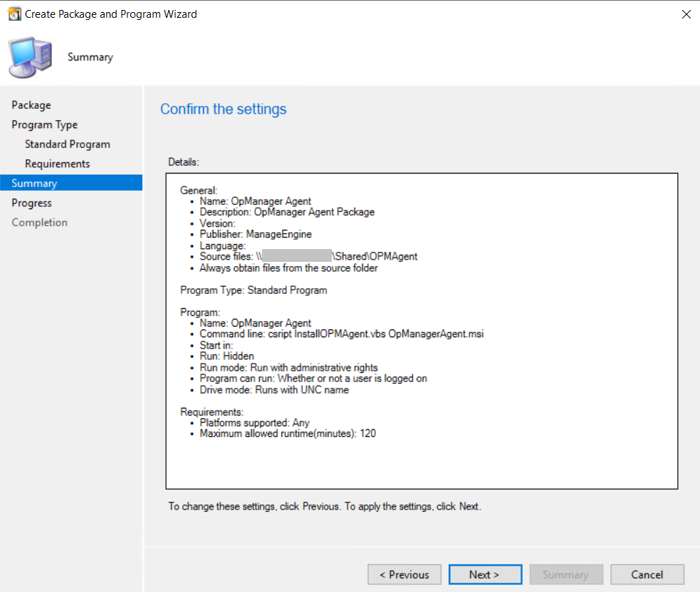This screenshot has width=700, height=592.
Task: Click the Previous button to change settings
Action: [404, 574]
